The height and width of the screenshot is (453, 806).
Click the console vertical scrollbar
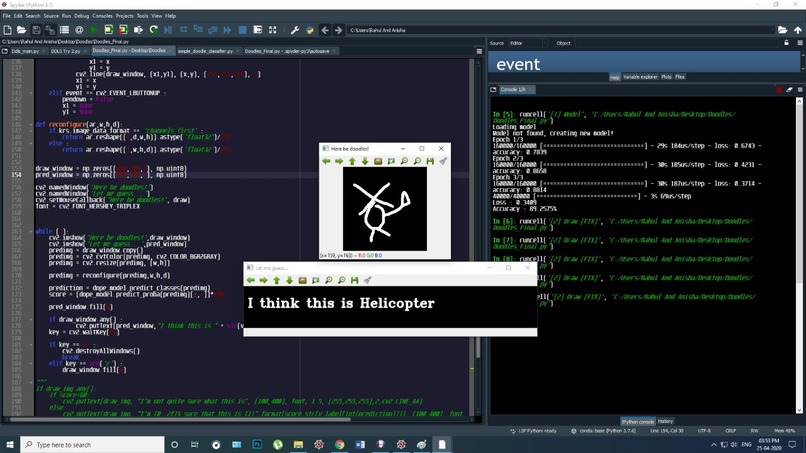click(799, 256)
